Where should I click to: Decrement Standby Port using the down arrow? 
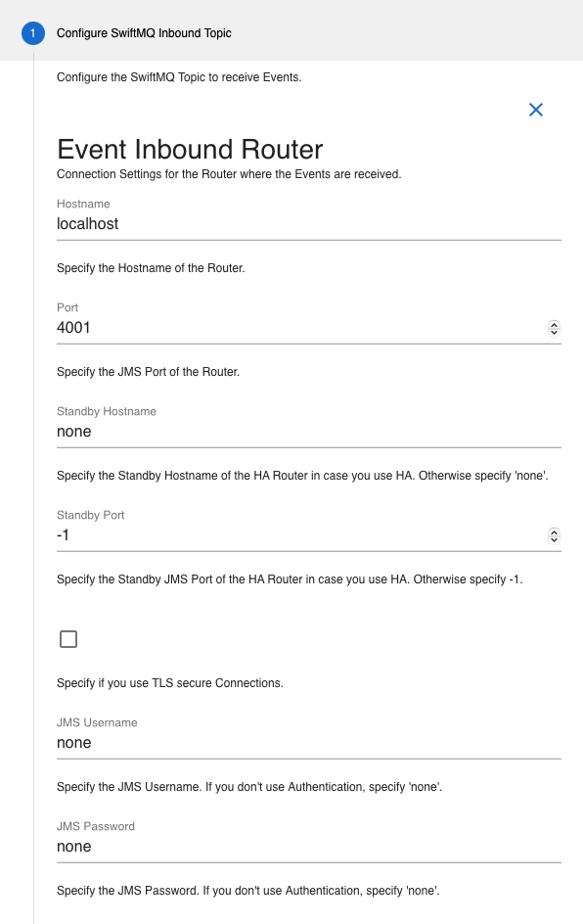(554, 539)
